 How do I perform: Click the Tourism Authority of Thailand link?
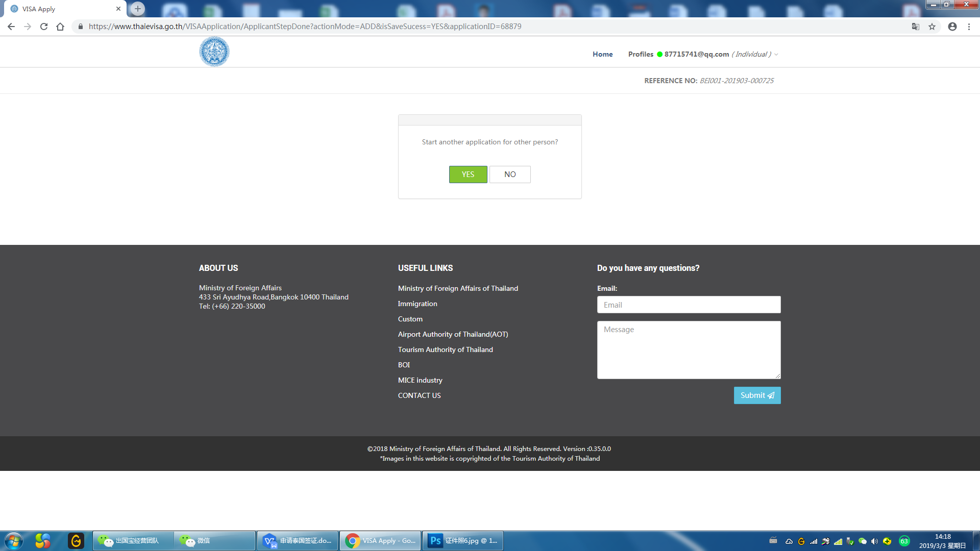click(446, 349)
